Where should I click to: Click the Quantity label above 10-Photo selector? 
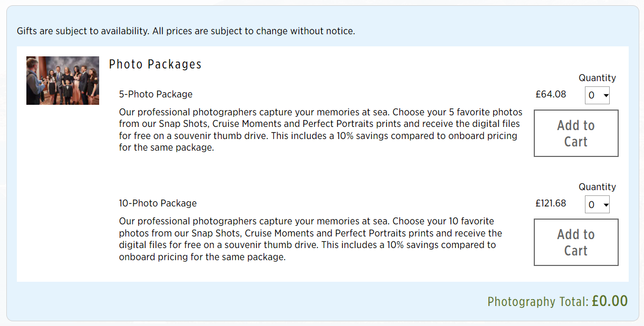597,187
